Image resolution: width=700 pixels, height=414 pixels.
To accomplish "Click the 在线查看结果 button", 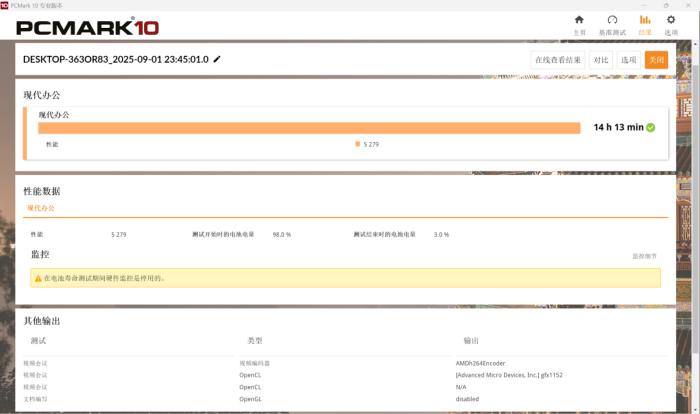I will tap(558, 60).
